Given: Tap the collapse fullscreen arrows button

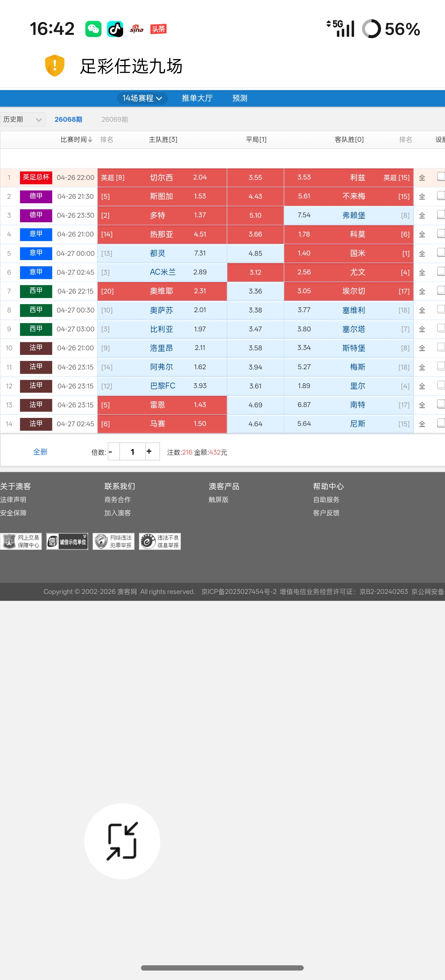Looking at the screenshot, I should pos(122,841).
